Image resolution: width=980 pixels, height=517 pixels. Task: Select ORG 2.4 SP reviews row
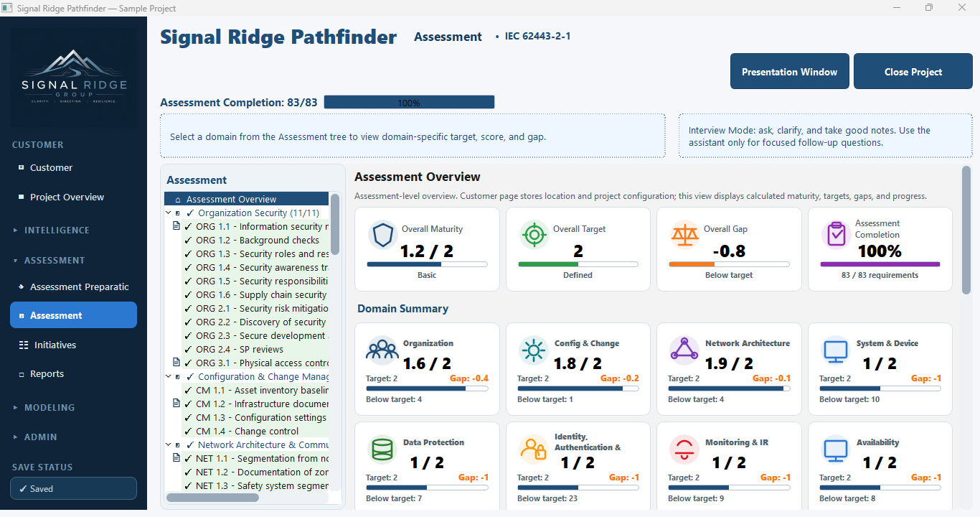pos(256,350)
